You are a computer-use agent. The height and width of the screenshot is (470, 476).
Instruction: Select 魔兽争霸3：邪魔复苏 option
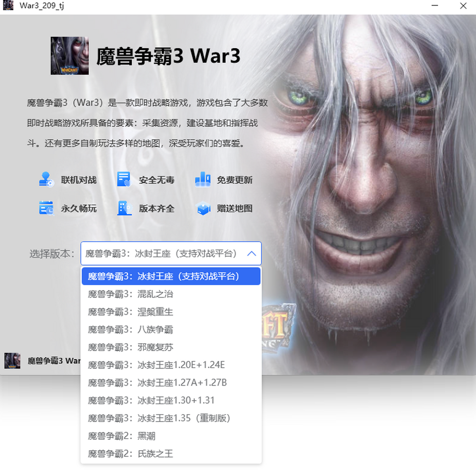tap(171, 347)
